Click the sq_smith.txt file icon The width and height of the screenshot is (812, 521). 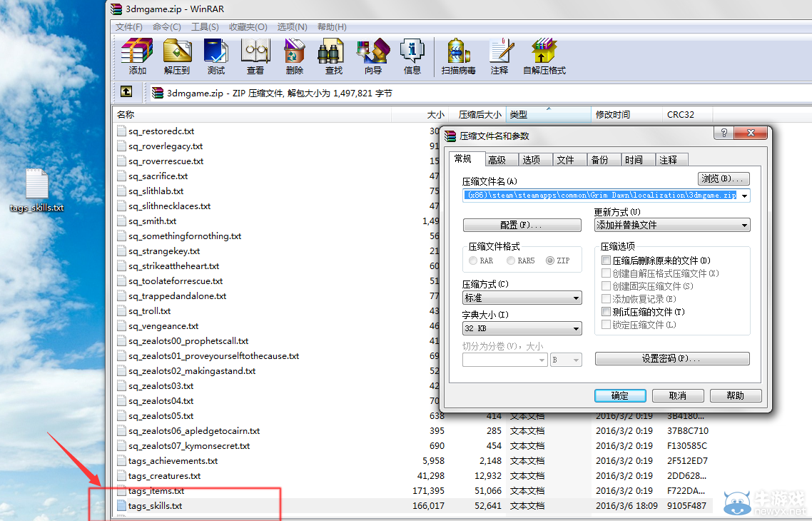(x=122, y=221)
